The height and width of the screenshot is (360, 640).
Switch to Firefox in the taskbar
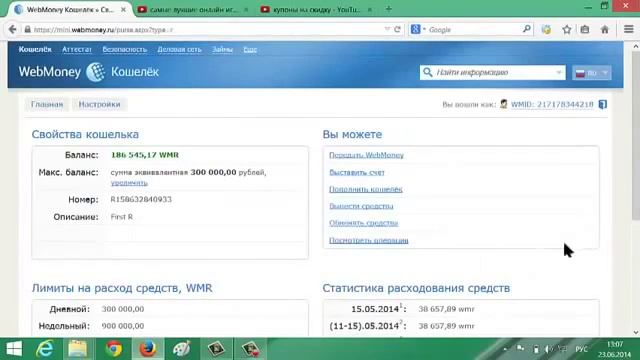[148, 349]
